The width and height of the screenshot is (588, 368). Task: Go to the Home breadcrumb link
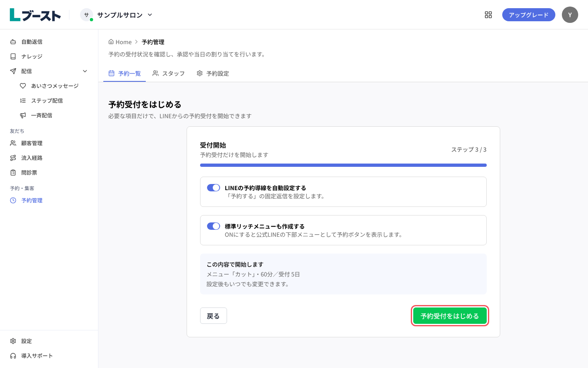pos(120,42)
